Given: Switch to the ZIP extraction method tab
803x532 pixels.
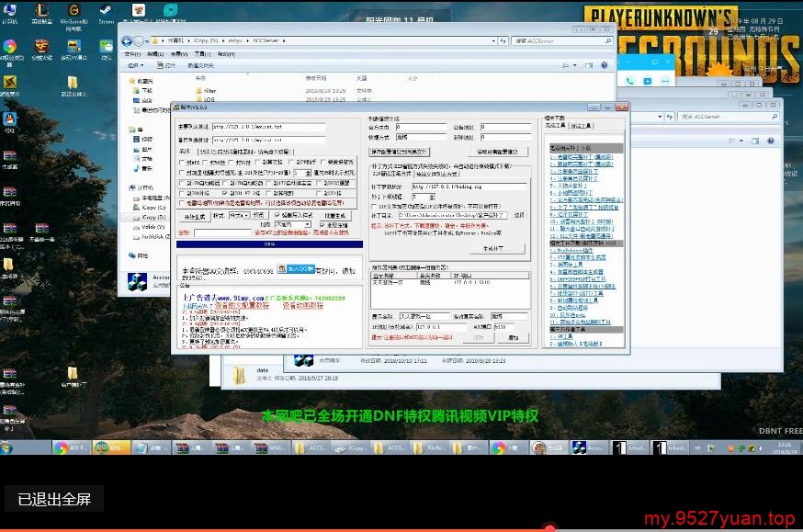Looking at the screenshot, I should coord(391,174).
